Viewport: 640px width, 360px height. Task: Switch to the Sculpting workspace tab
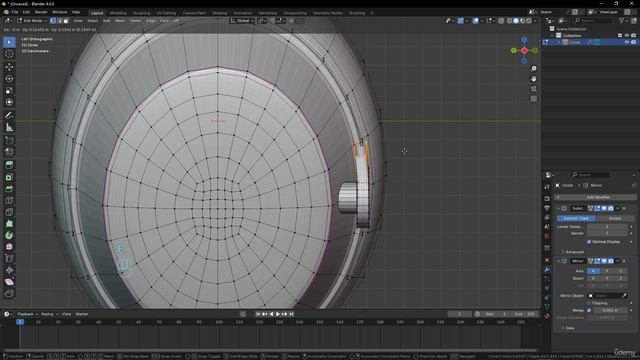[x=141, y=13]
